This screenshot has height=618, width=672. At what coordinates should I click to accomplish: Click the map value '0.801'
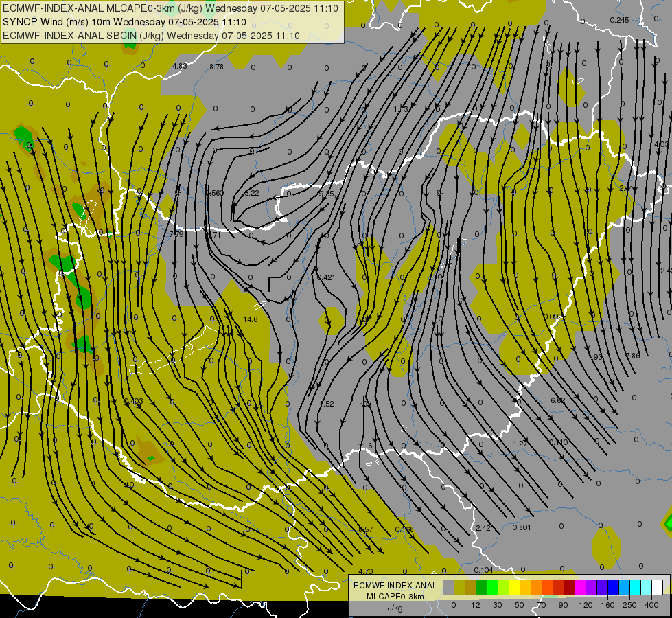coord(522,527)
